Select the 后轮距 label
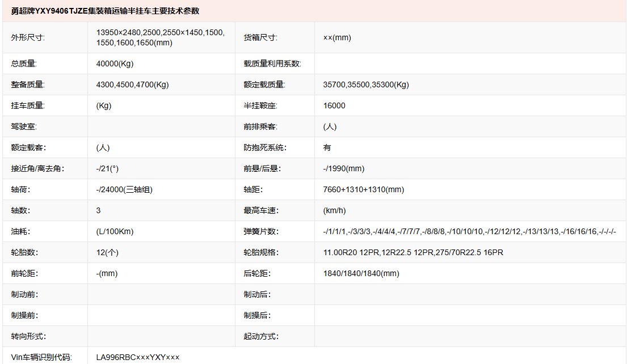 257,273
